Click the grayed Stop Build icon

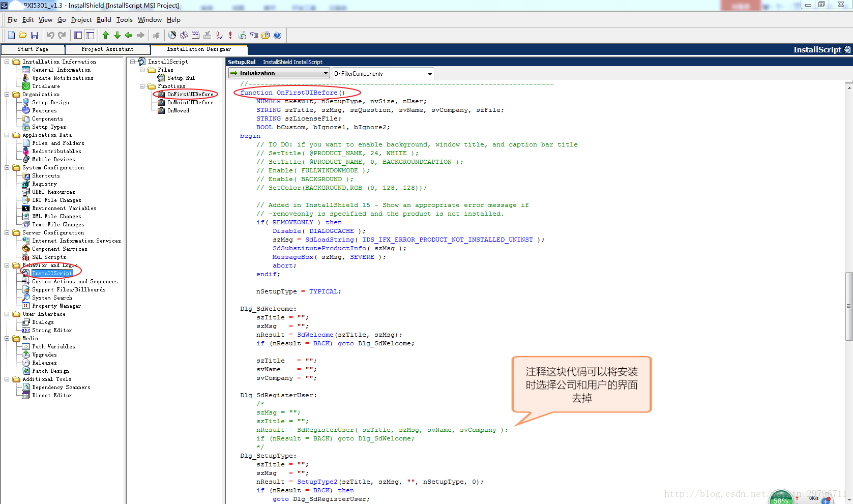point(207,35)
